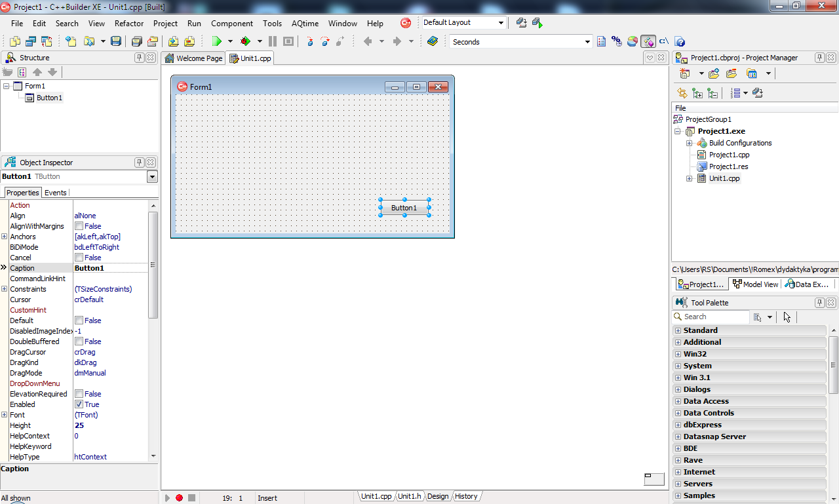839x504 pixels.
Task: Click the red record macro button
Action: tap(179, 498)
